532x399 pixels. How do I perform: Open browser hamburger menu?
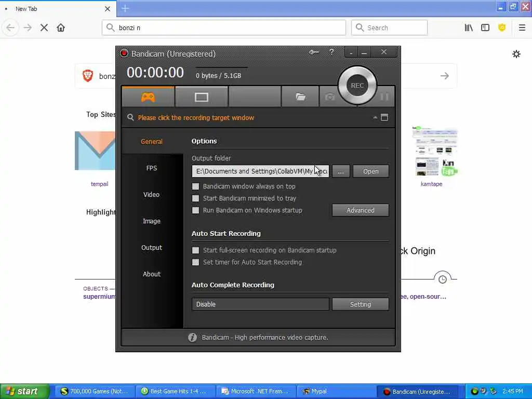pos(522,28)
